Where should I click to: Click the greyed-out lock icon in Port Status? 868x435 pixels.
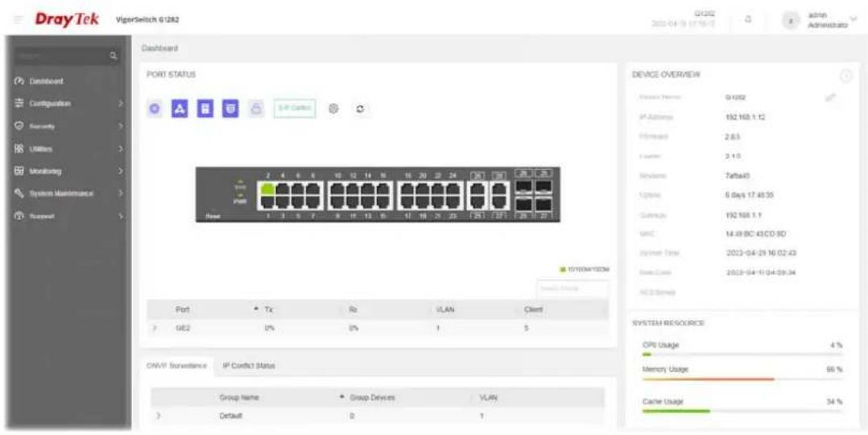[256, 110]
